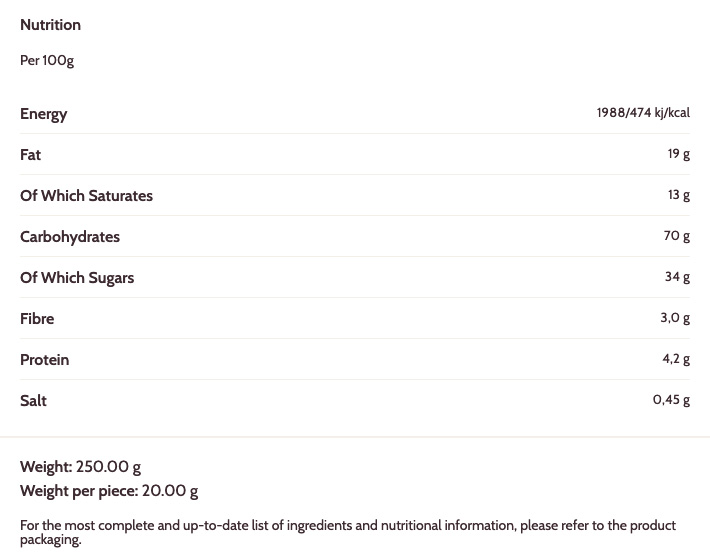Click the 34 g sugars value
This screenshot has height=555, width=710.
(x=677, y=277)
